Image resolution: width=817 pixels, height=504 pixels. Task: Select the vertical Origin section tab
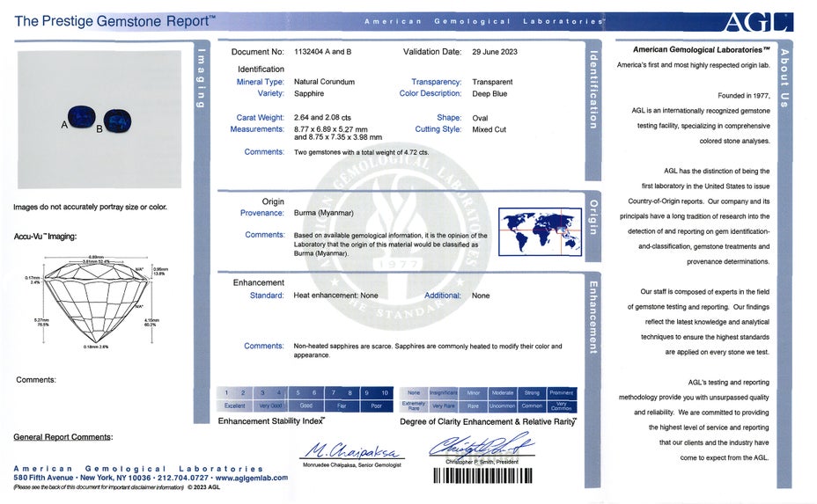click(x=593, y=217)
